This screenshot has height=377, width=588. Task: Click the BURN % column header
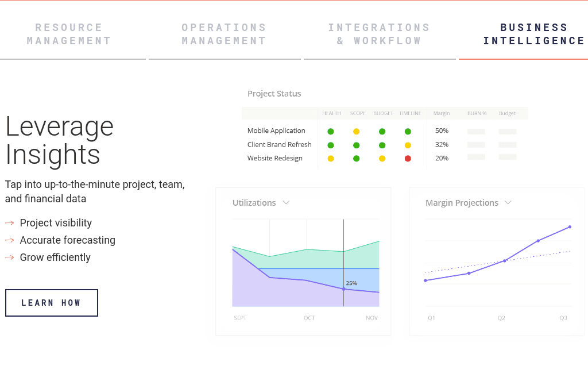click(x=477, y=113)
